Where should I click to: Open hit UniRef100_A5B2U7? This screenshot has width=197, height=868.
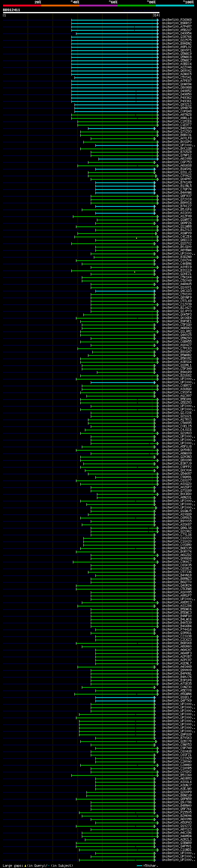click(177, 30)
